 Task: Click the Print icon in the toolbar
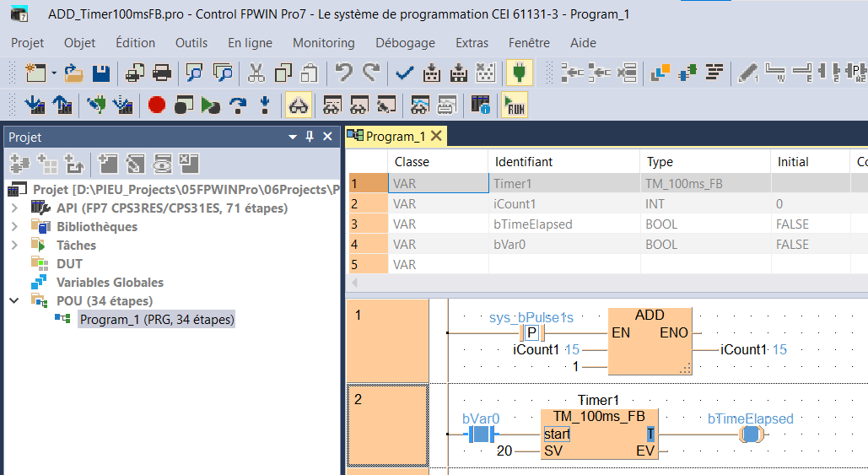pyautogui.click(x=162, y=73)
